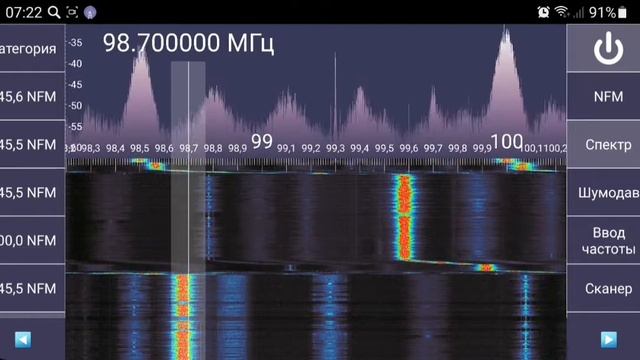This screenshot has width=640, height=360.
Task: Click the -55 dB level label
Action: (x=75, y=127)
